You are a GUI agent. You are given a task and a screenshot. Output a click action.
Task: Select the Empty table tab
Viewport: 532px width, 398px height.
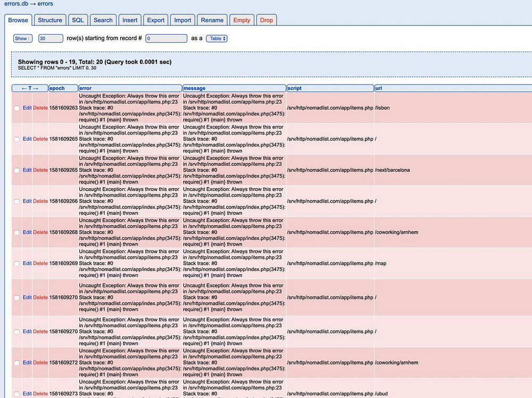(242, 20)
